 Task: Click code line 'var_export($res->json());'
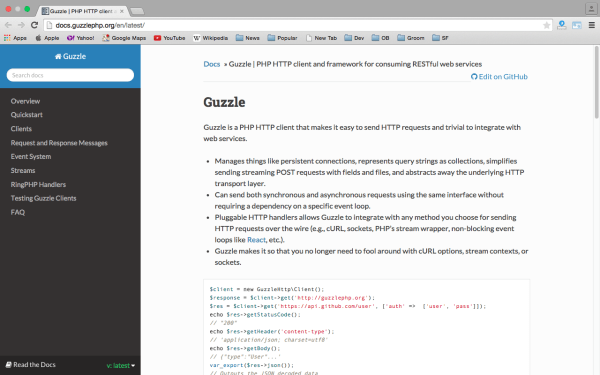pyautogui.click(x=251, y=365)
